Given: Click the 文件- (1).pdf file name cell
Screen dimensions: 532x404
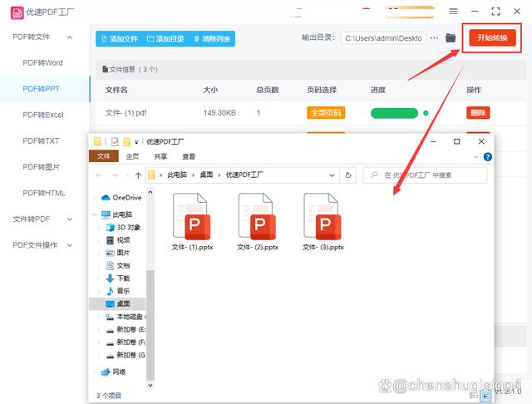Looking at the screenshot, I should [x=126, y=112].
